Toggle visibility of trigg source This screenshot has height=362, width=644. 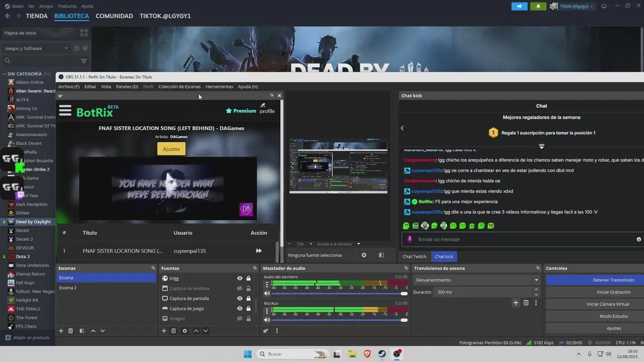click(x=239, y=278)
